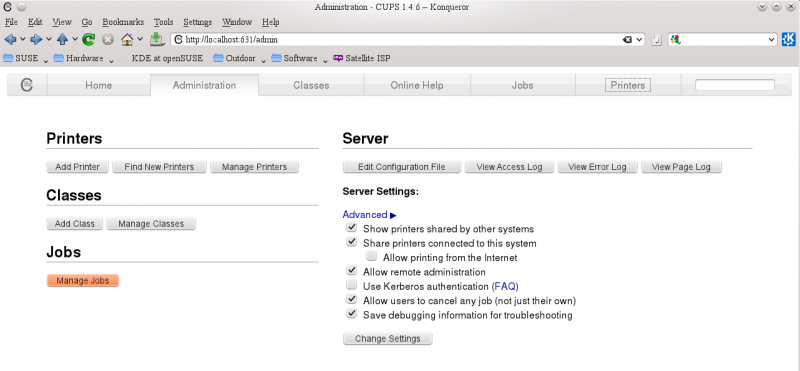Viewport: 800px width, 371px height.
Task: Open the Online Help tab
Action: 417,85
